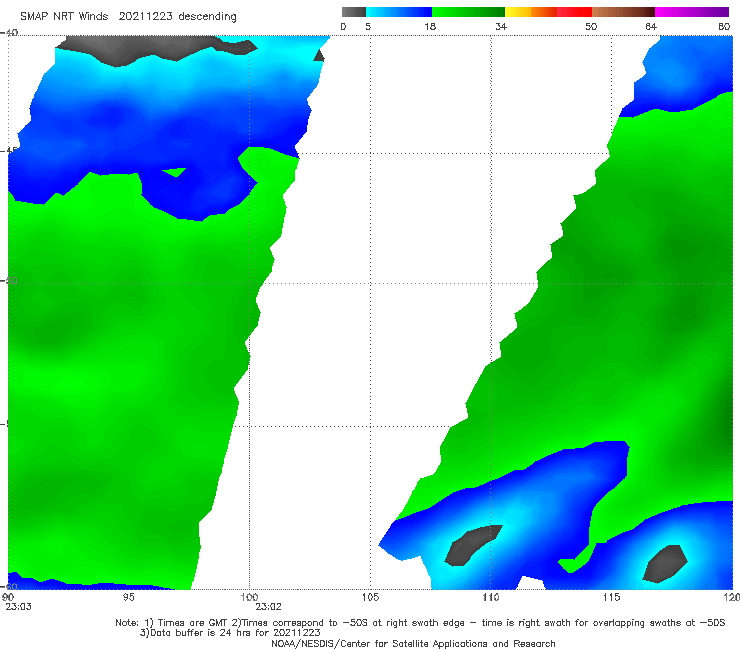This screenshot has width=740, height=650.
Task: Click the latitude axis label '-40'
Action: (x=9, y=32)
